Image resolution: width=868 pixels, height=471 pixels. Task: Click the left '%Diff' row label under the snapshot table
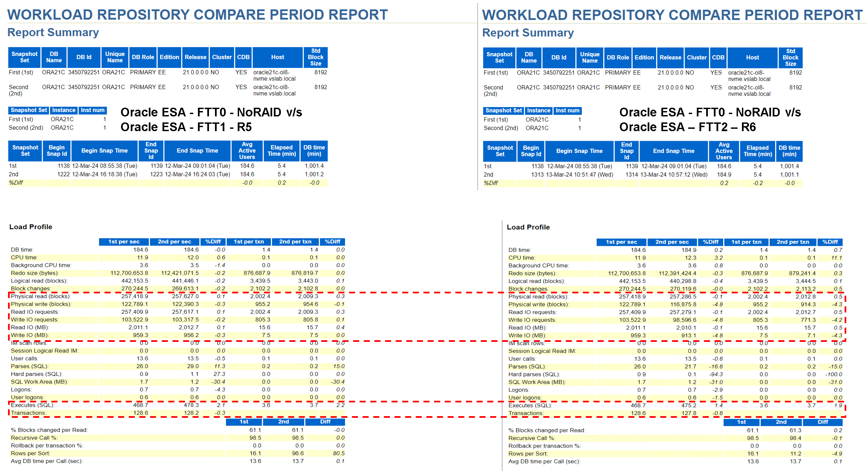point(16,183)
